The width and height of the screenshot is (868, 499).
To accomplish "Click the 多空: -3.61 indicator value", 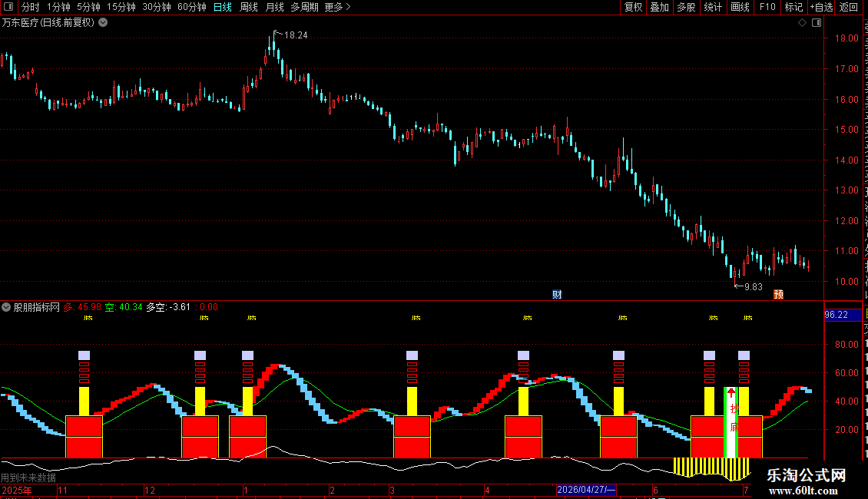I will (168, 307).
